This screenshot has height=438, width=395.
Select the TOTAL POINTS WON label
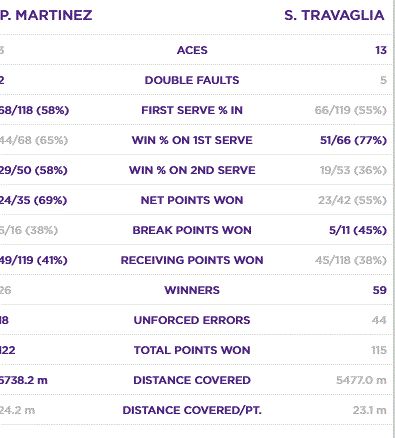[192, 350]
